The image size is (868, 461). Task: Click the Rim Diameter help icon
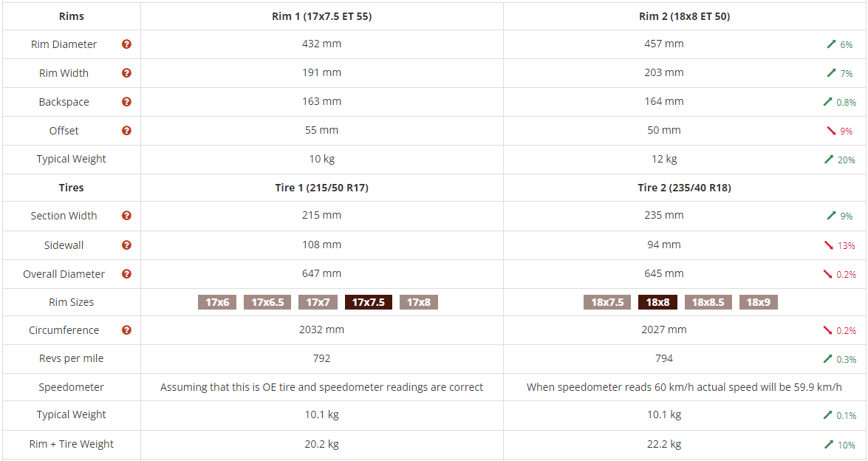[126, 44]
